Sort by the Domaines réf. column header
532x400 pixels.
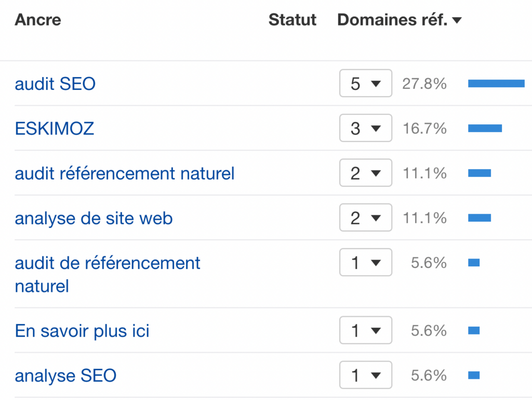(x=392, y=20)
